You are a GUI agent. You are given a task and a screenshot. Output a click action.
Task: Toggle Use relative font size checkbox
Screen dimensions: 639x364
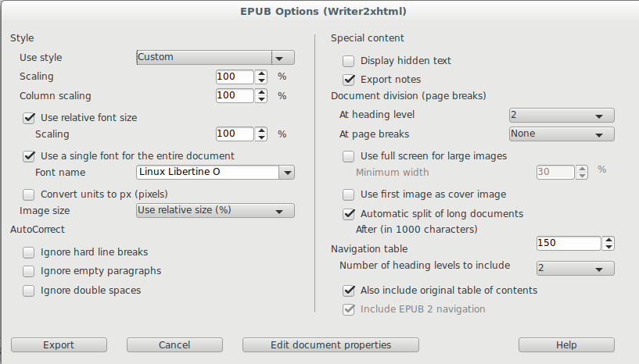tap(30, 118)
